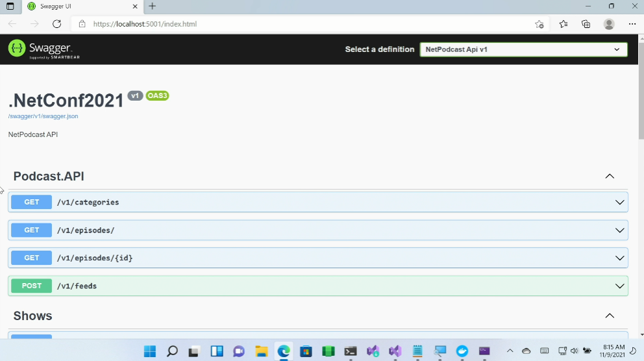Collapse the Podcast.API section
Screen dimensions: 644x361
click(x=610, y=176)
